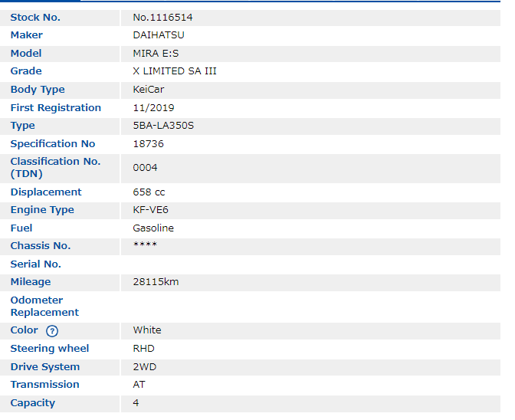Select the RHD steering wheel value
This screenshot has height=420, width=515.
pyautogui.click(x=143, y=349)
